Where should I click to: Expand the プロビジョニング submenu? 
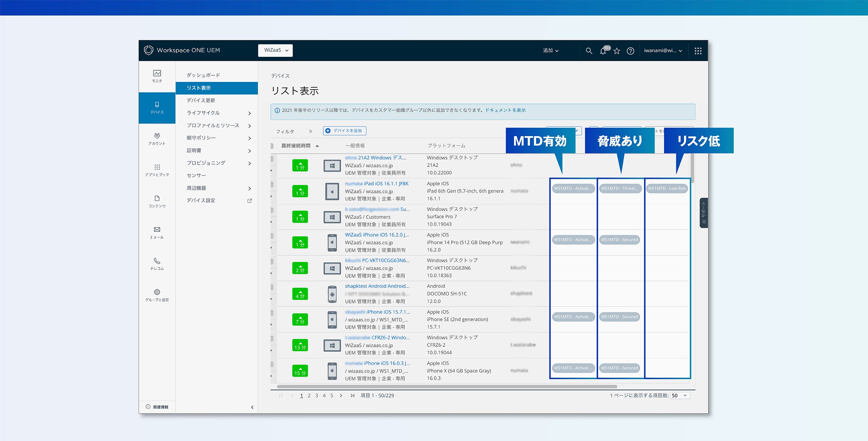(250, 163)
